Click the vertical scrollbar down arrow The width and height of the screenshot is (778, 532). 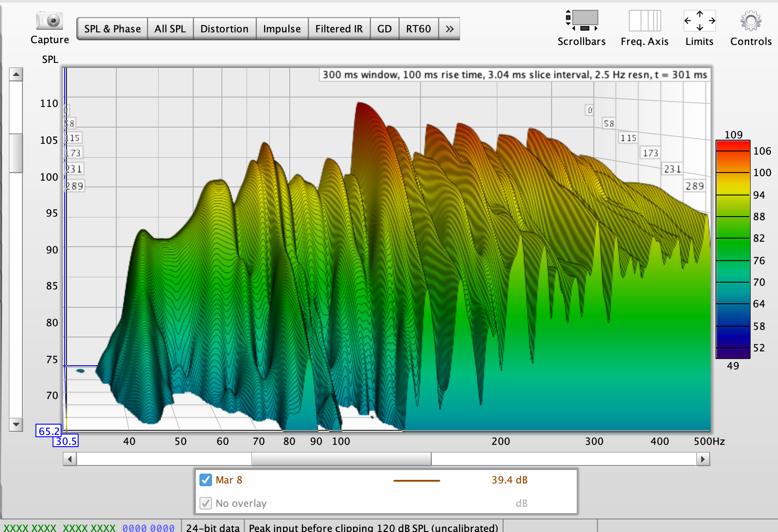click(16, 424)
